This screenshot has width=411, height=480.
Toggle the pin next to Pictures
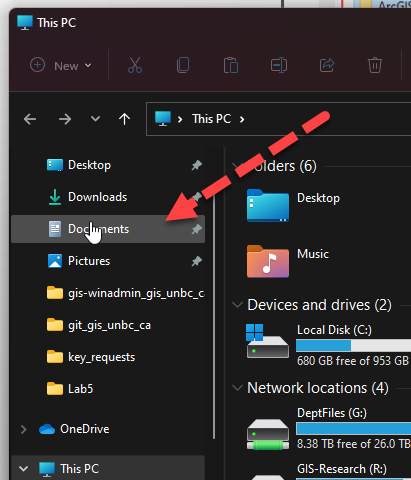(x=197, y=261)
